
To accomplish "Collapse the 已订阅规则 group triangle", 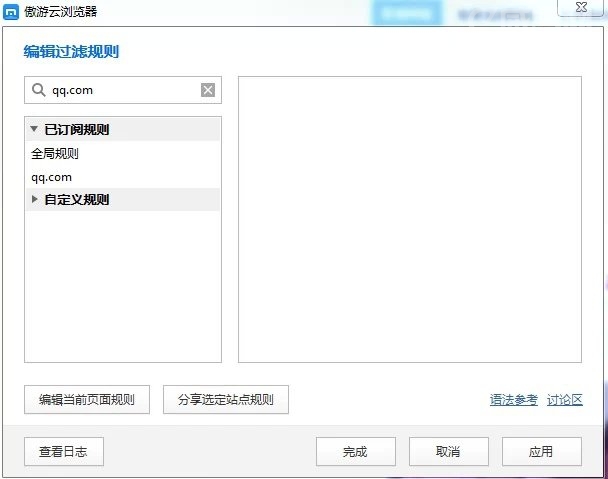I will [35, 130].
